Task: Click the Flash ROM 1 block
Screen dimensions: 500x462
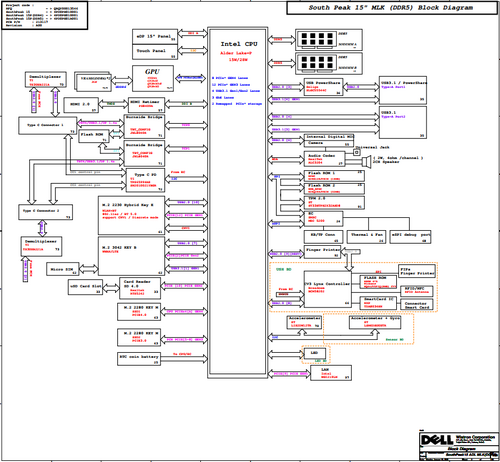Action: (x=334, y=176)
